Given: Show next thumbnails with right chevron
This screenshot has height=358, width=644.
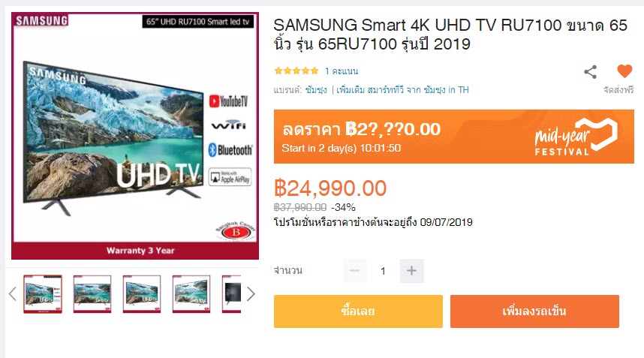Looking at the screenshot, I should tap(251, 294).
